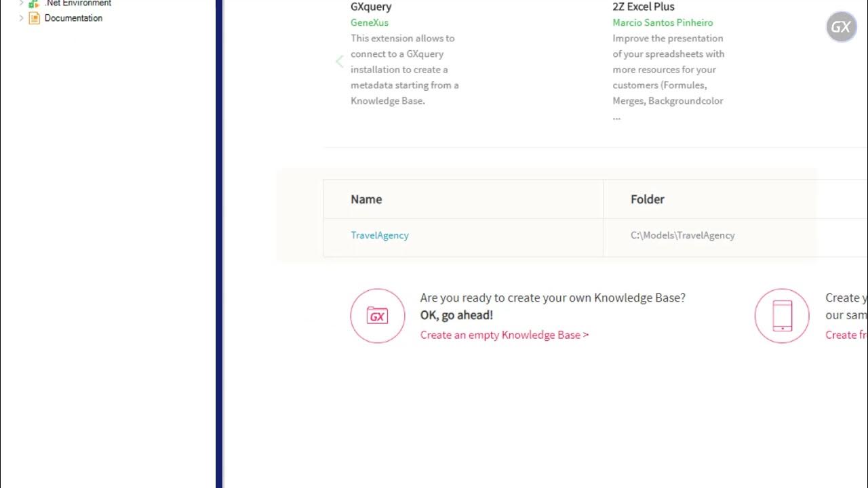Open the TravelAgency knowledge base link
Screen dimensions: 868x488
(380, 235)
